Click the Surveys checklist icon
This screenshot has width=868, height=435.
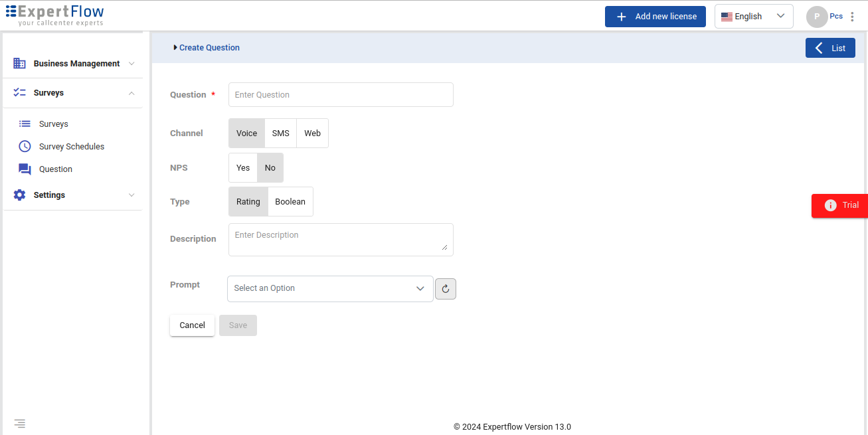[20, 93]
